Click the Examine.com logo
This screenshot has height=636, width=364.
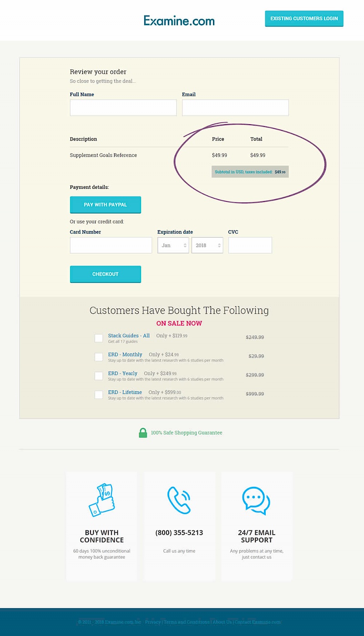pos(179,20)
